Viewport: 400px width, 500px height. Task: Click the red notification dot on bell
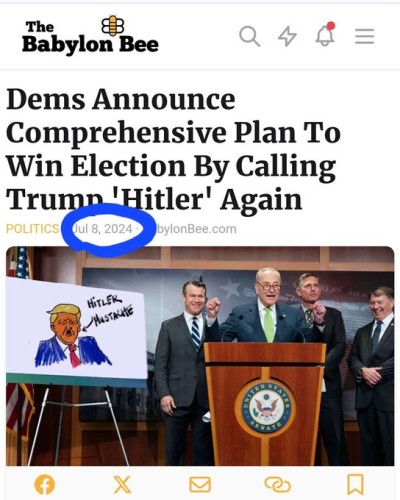pyautogui.click(x=331, y=26)
